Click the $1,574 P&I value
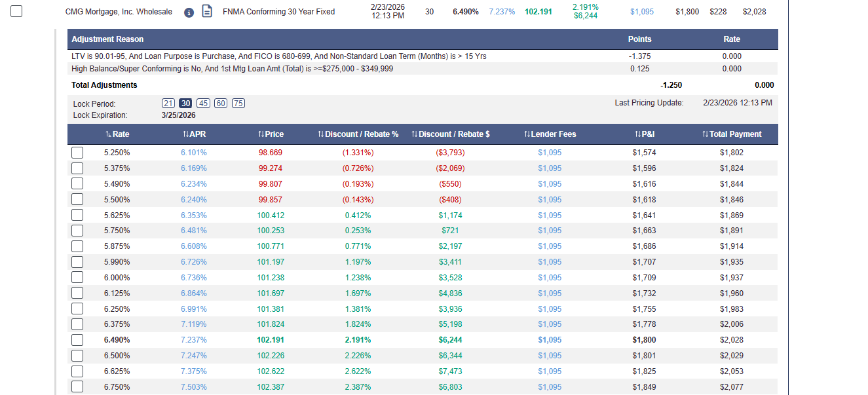868x395 pixels. point(644,153)
